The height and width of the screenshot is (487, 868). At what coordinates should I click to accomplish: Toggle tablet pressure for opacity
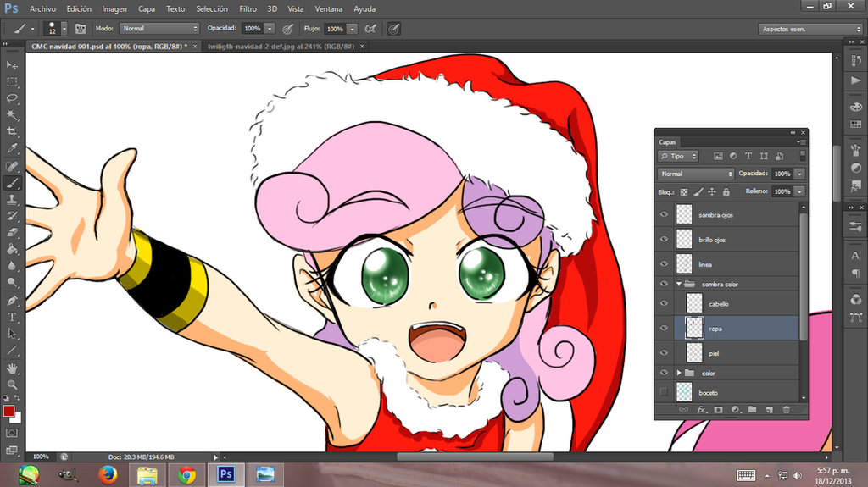pos(288,29)
